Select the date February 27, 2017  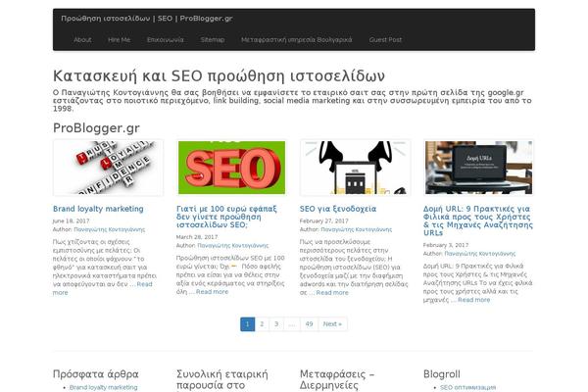point(324,220)
